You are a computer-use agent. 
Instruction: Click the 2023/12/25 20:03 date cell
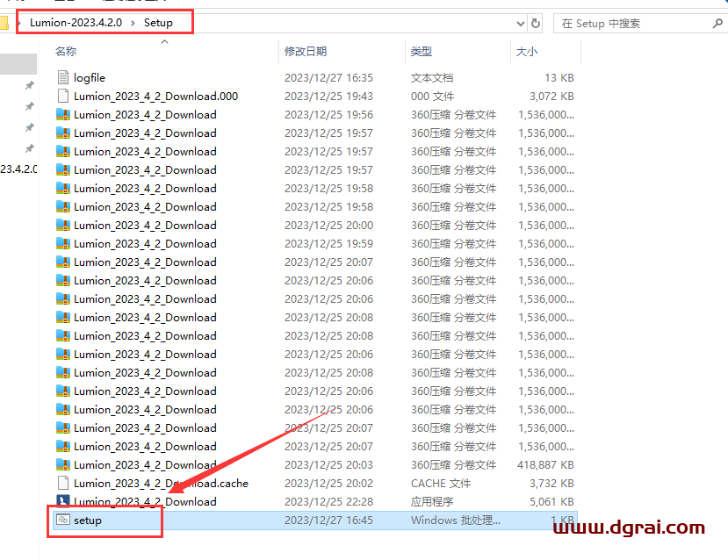[x=328, y=464]
